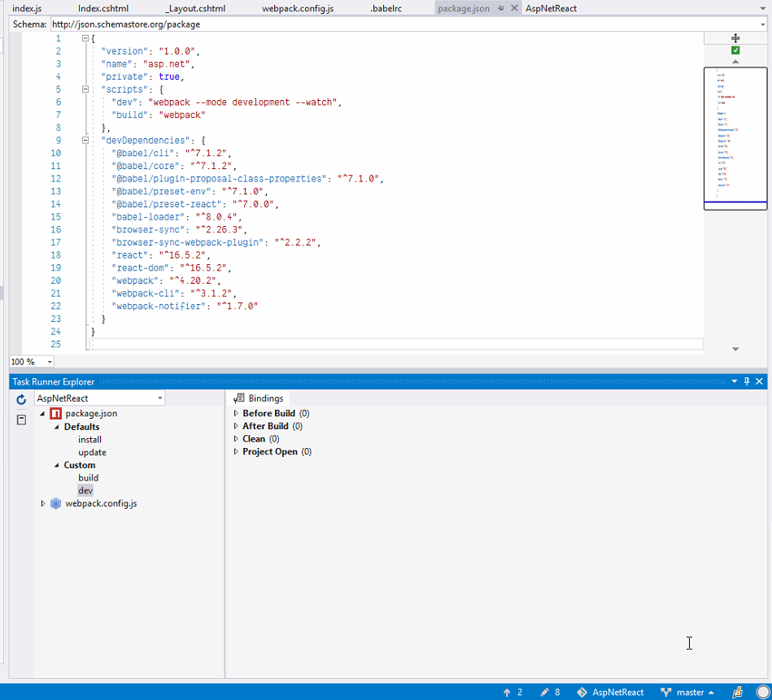Viewport: 772px width, 700px height.
Task: Toggle auto-hide pin on Task Runner Explorer
Action: (747, 381)
